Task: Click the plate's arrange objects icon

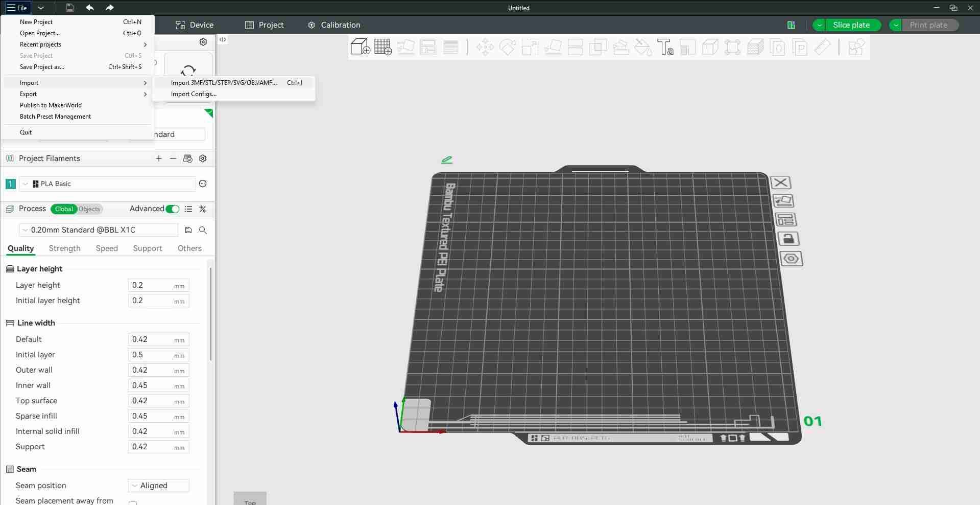Action: [786, 220]
